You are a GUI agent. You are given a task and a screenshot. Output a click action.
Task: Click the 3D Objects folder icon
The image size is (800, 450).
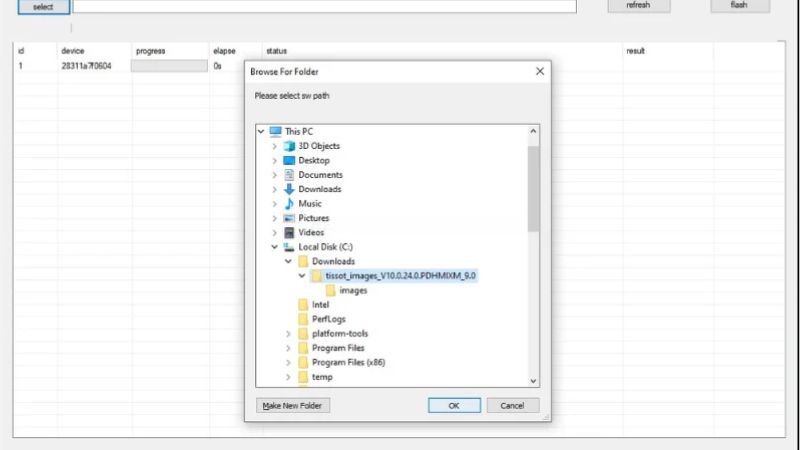[x=289, y=146]
